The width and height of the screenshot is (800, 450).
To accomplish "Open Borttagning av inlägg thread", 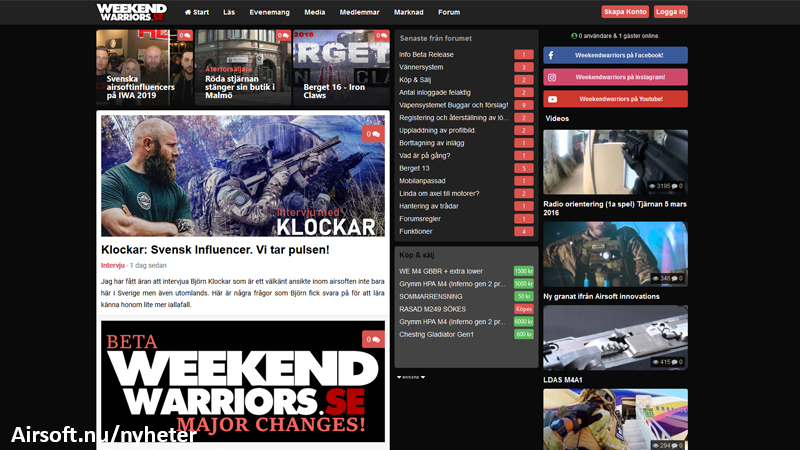I will coord(432,143).
